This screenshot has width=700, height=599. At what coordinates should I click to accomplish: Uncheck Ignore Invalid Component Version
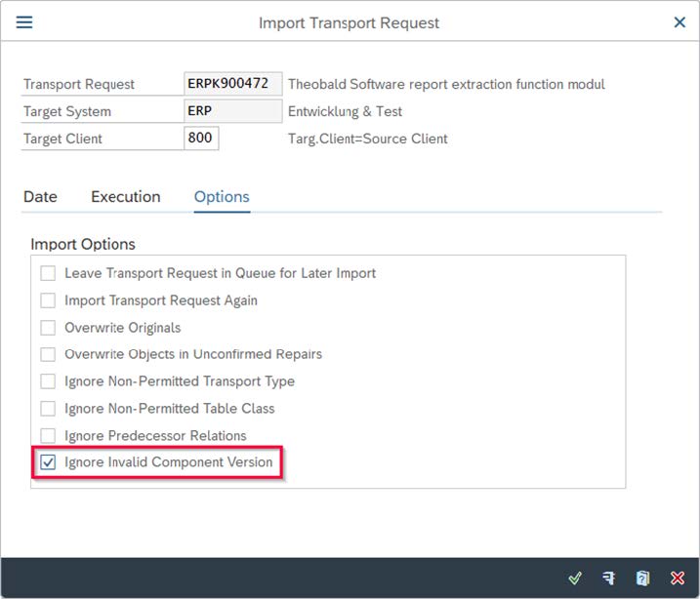coord(48,462)
